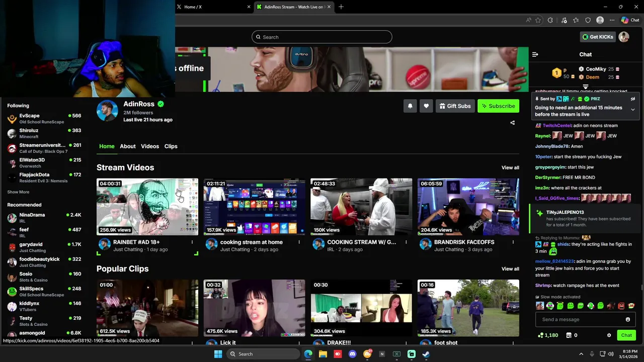Click the taskbar volume icon
The width and height of the screenshot is (644, 362).
pyautogui.click(x=611, y=354)
